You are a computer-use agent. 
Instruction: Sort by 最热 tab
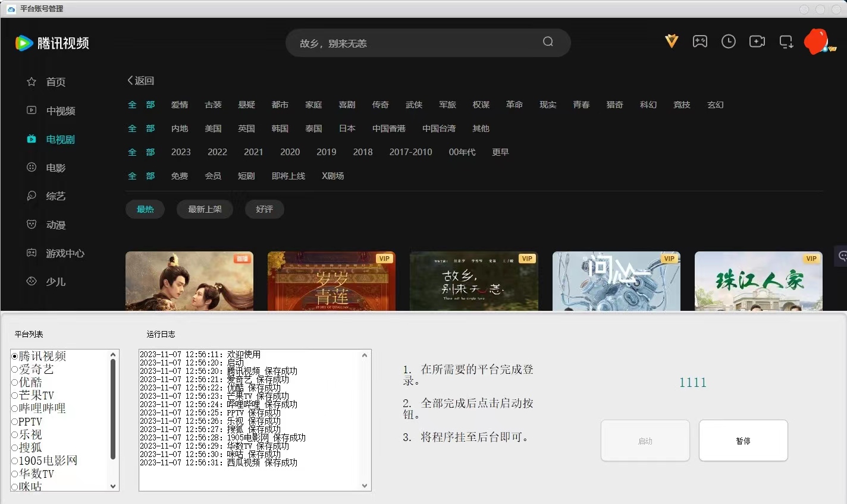145,209
